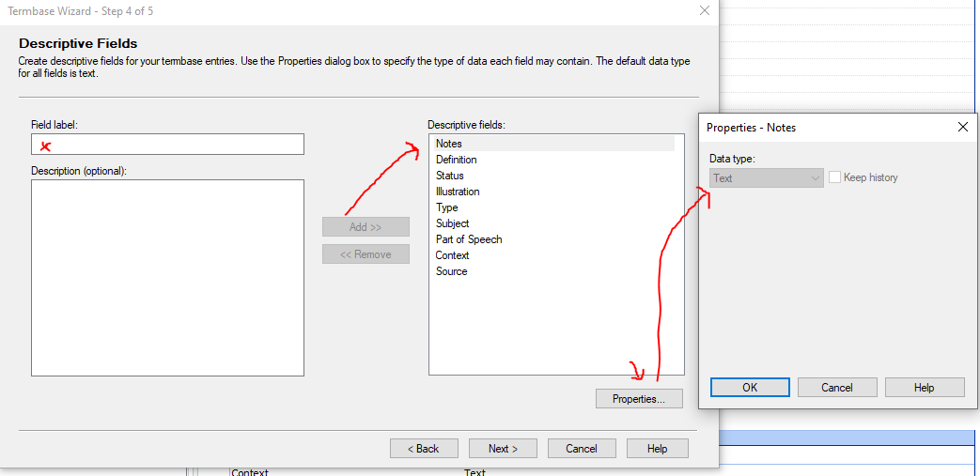Click the Add >> button
The height and width of the screenshot is (476, 980).
(x=366, y=227)
